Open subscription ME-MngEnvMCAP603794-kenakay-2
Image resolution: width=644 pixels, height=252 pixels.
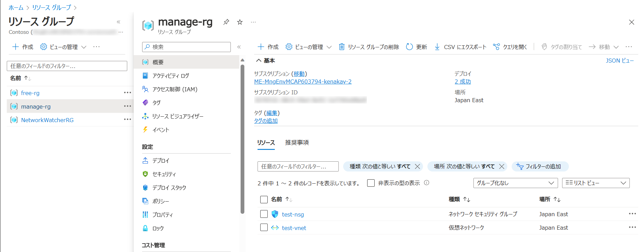(x=303, y=82)
